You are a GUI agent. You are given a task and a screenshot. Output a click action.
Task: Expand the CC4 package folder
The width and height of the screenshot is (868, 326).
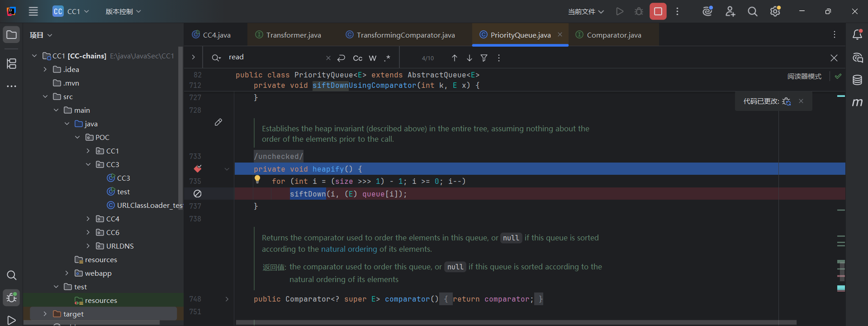pos(88,219)
